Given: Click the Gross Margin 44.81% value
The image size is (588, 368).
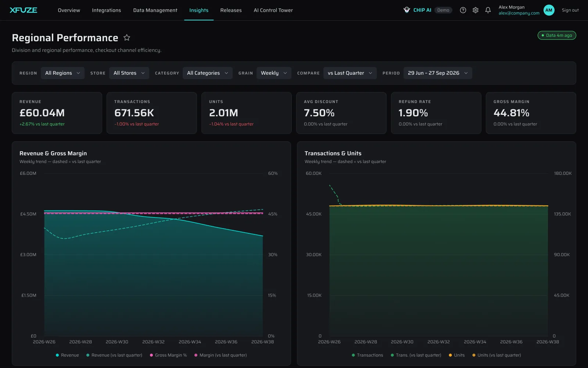Looking at the screenshot, I should tap(511, 113).
